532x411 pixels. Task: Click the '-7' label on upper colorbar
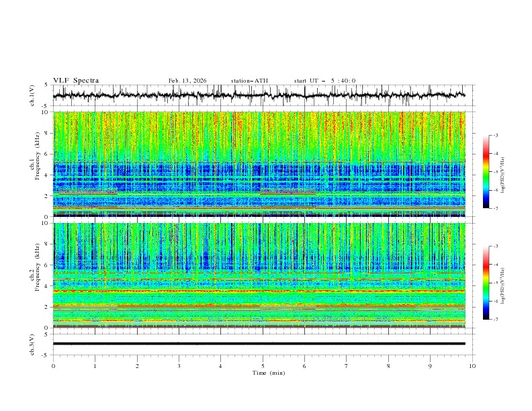(x=496, y=208)
